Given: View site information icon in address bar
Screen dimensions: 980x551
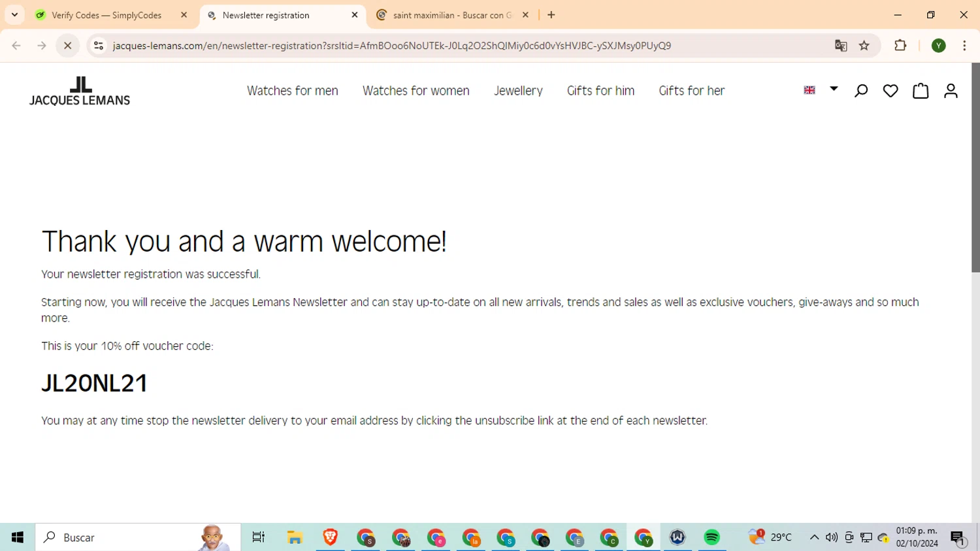Looking at the screenshot, I should 99,46.
